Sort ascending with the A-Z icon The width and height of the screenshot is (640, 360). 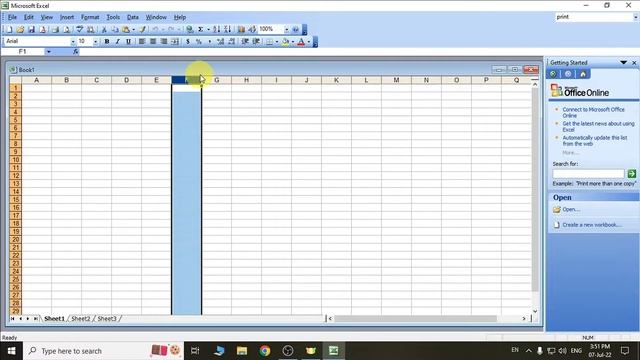(x=217, y=29)
